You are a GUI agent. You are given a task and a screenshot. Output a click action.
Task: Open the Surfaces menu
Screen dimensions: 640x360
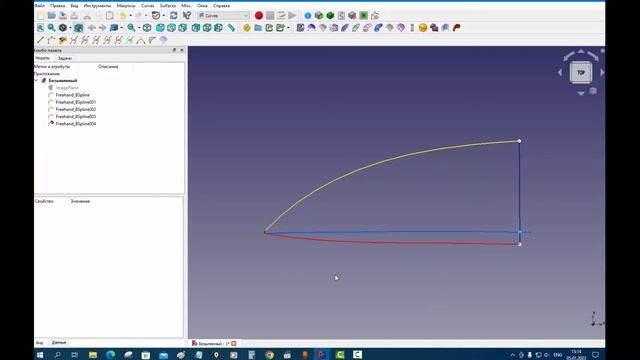[168, 6]
